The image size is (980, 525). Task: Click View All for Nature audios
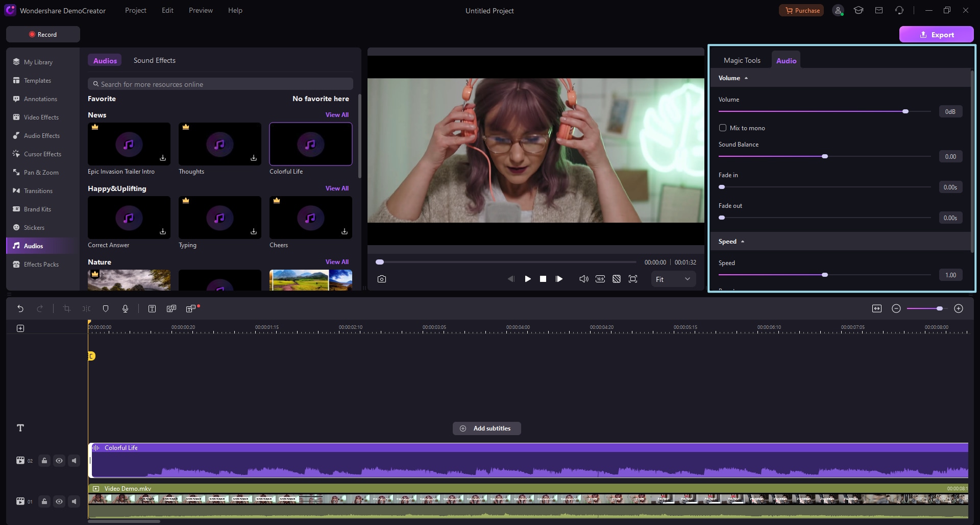point(337,262)
